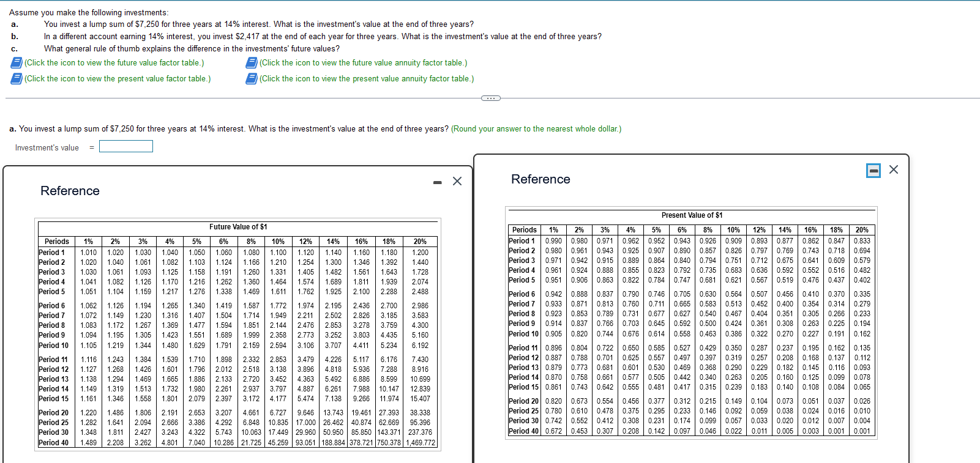Click the present value annuity factor table link text
Viewport: 980px width, 463px height.
tap(367, 79)
